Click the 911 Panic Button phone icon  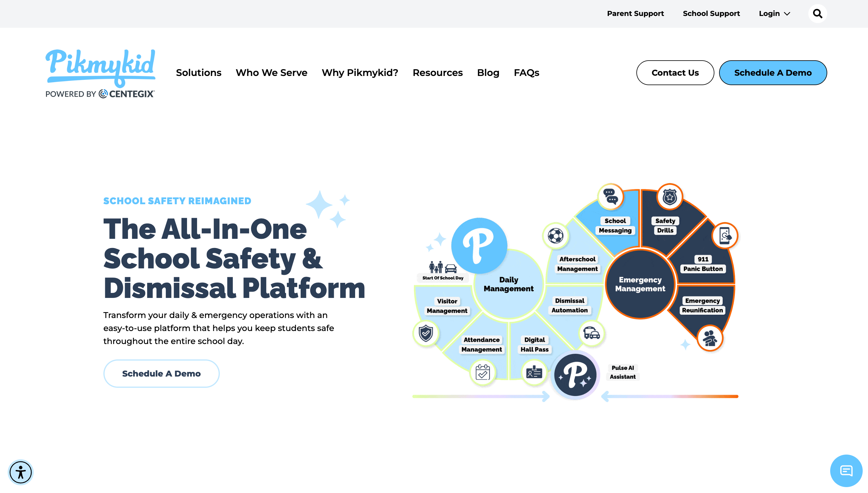pos(725,236)
